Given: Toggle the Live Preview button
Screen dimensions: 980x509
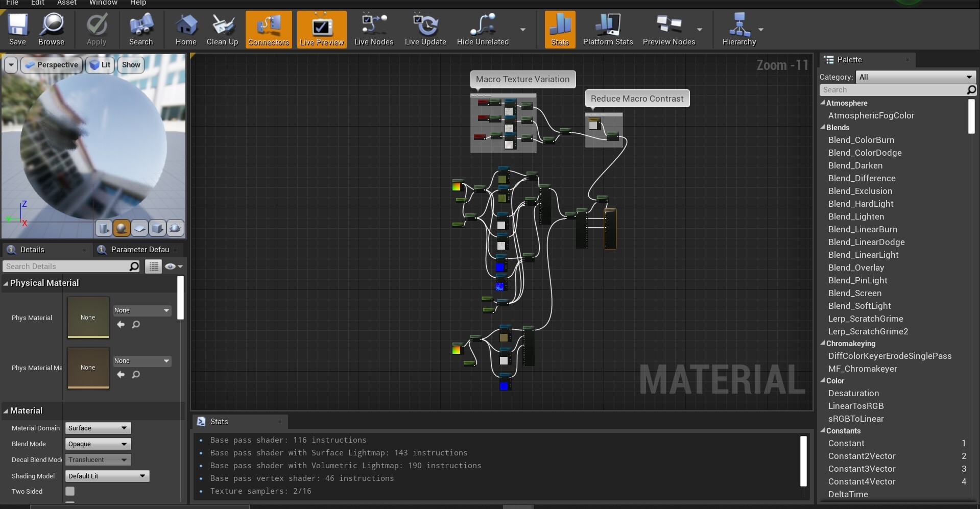Looking at the screenshot, I should [322, 30].
